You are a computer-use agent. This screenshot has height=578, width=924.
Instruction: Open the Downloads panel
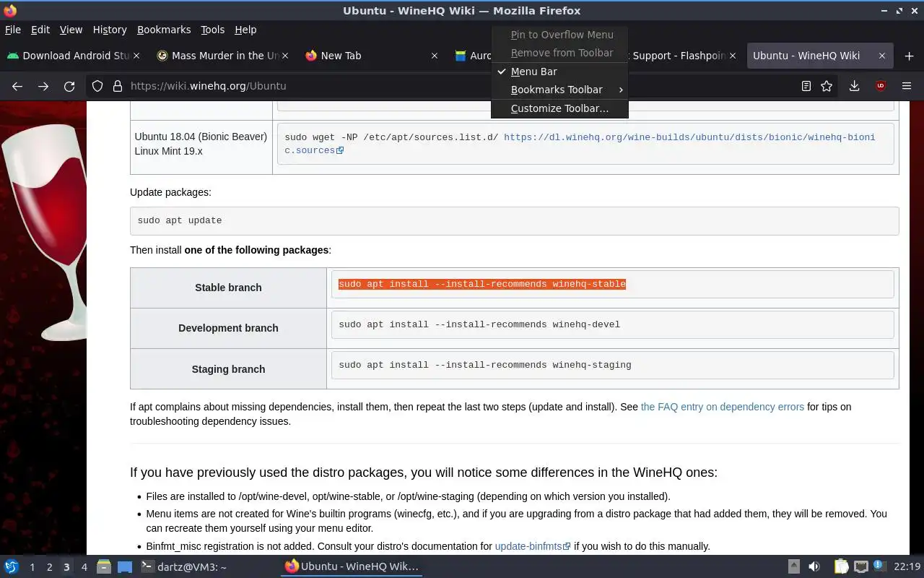(854, 86)
